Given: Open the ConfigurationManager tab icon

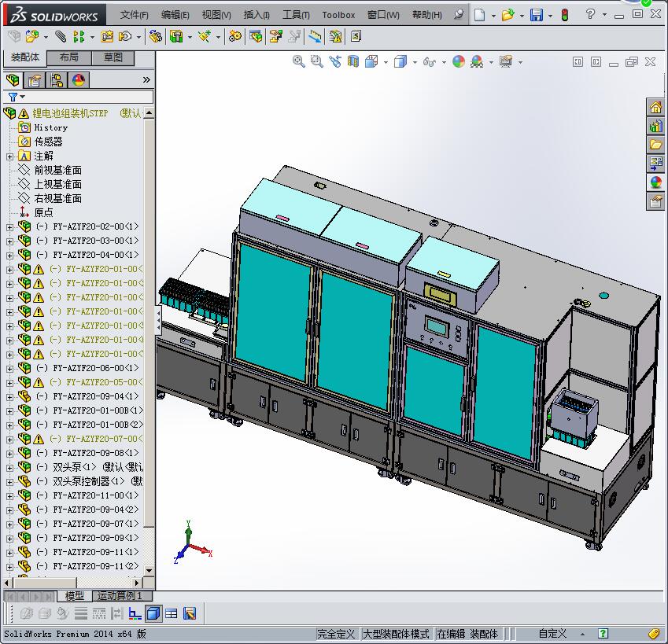Looking at the screenshot, I should [57, 80].
